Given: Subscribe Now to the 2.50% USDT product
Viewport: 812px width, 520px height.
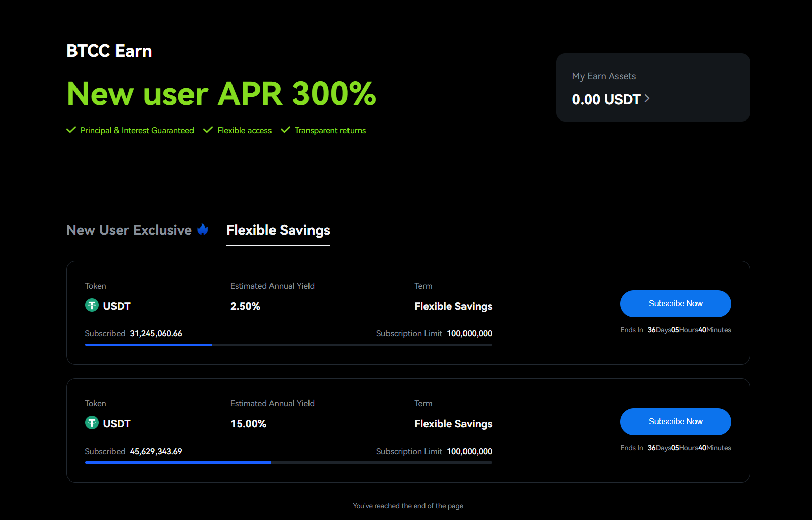Looking at the screenshot, I should pyautogui.click(x=675, y=304).
